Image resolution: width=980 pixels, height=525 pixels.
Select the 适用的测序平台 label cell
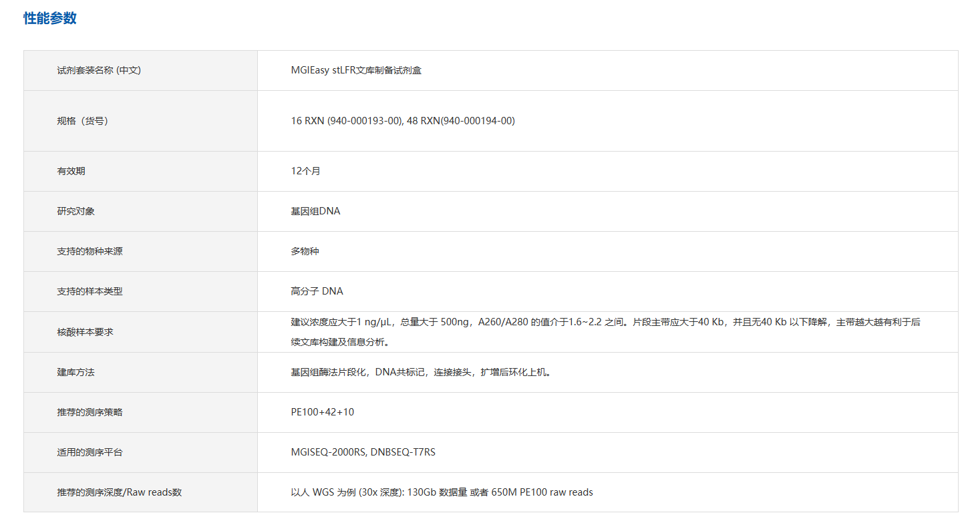coord(140,452)
